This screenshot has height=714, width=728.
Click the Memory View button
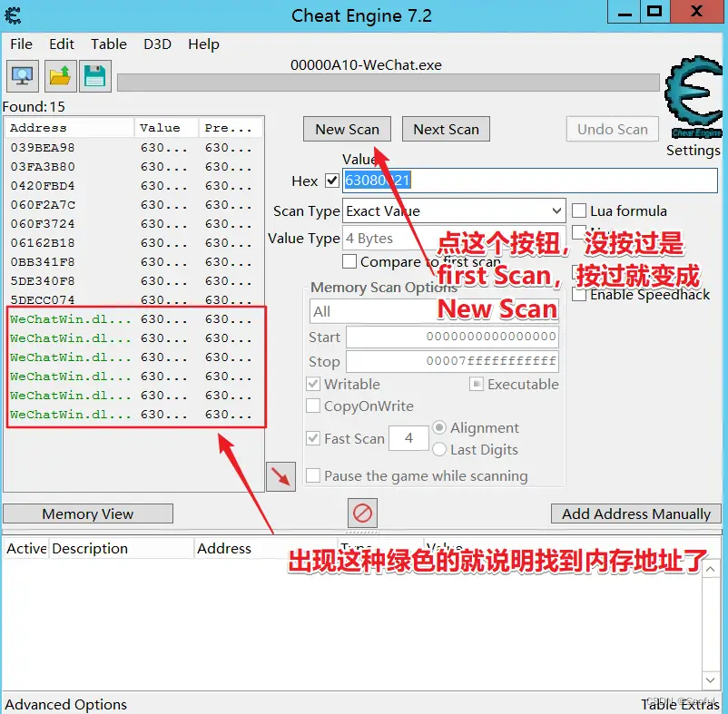click(x=87, y=513)
